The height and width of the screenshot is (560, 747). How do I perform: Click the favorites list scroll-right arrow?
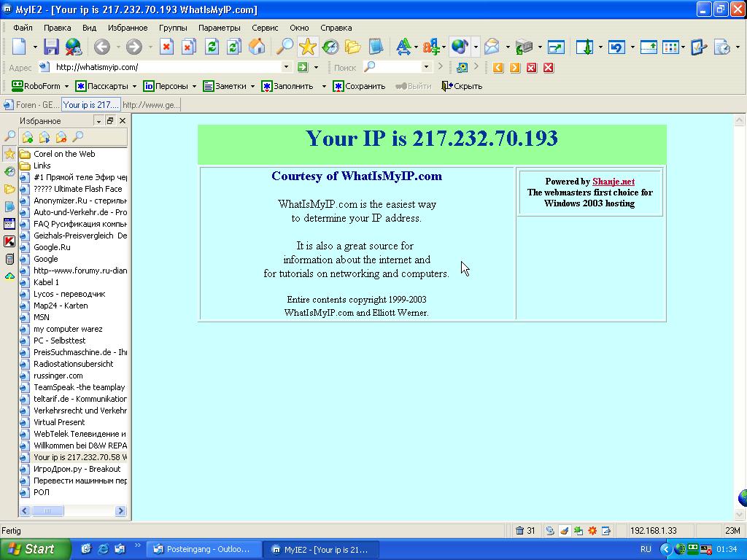coord(120,511)
